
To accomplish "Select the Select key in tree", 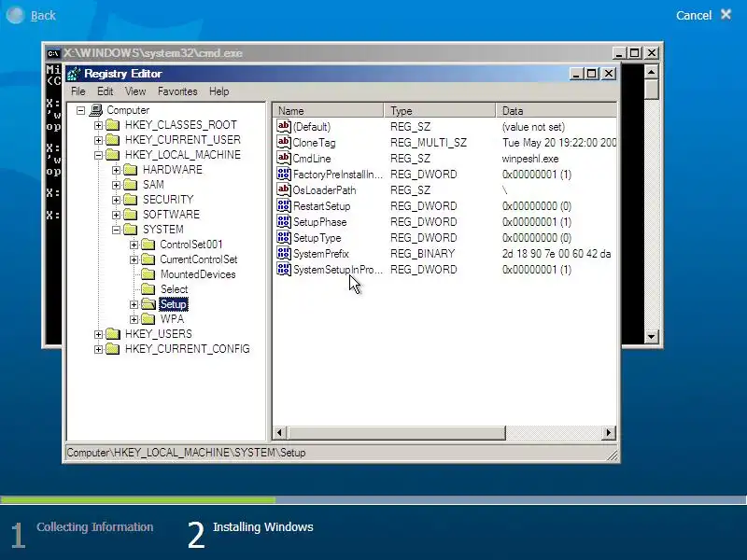I will [174, 289].
